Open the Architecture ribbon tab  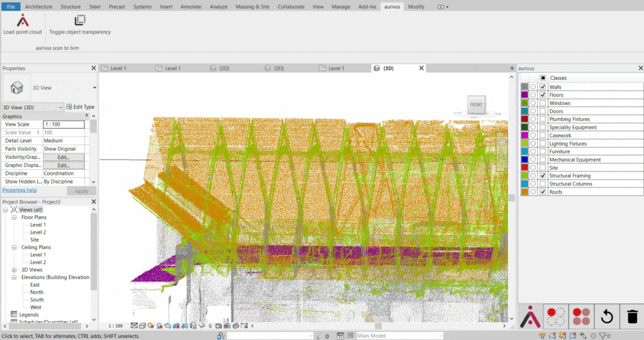(38, 6)
